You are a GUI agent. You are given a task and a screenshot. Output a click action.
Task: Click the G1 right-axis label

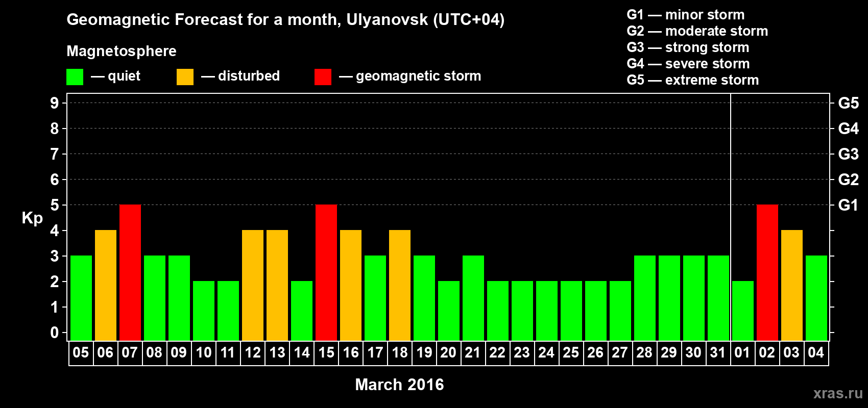point(849,205)
